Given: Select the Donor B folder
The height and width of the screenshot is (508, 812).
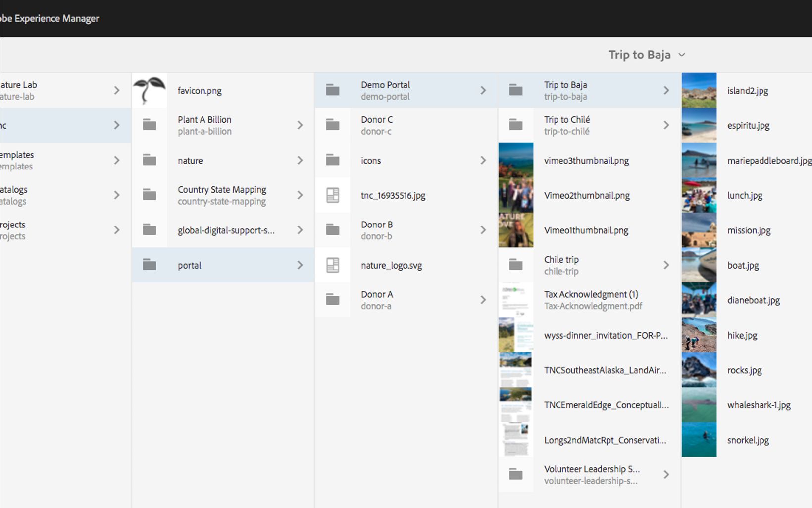Looking at the screenshot, I should pyautogui.click(x=377, y=230).
